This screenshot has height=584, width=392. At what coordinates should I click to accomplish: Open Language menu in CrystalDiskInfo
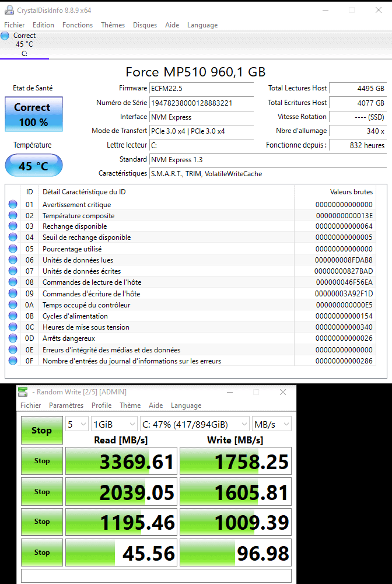pos(202,25)
